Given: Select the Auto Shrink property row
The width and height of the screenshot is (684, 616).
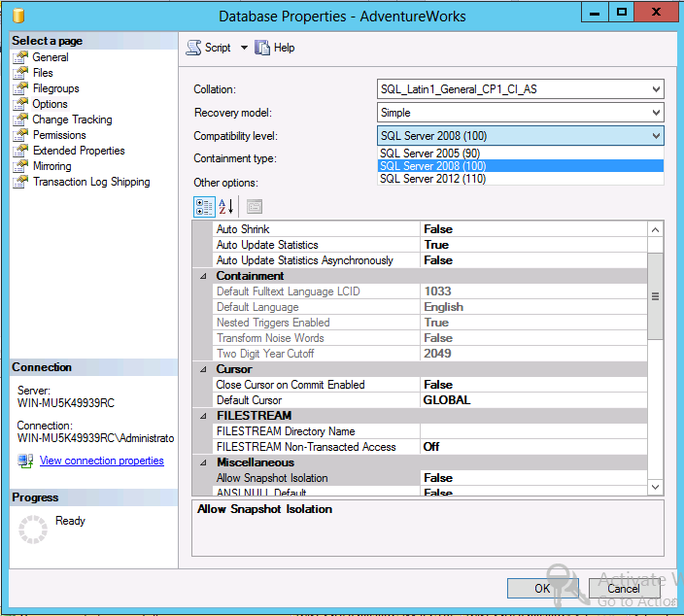Looking at the screenshot, I should [431, 229].
